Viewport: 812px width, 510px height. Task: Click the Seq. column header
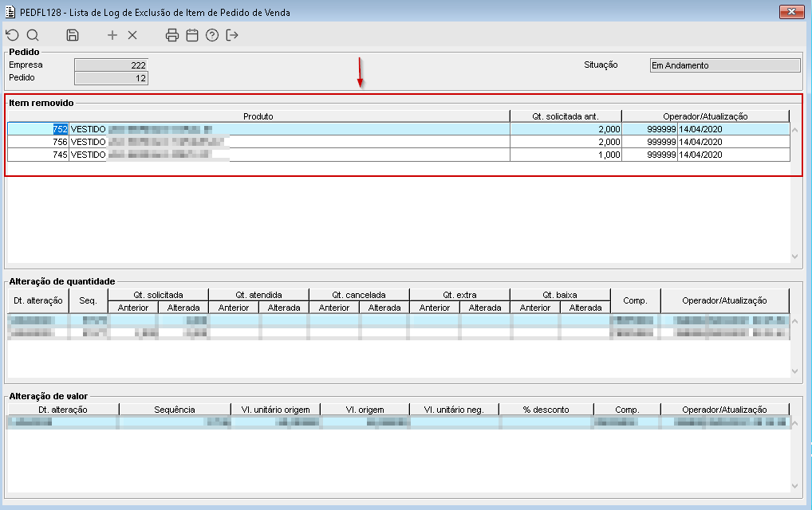[x=88, y=300]
